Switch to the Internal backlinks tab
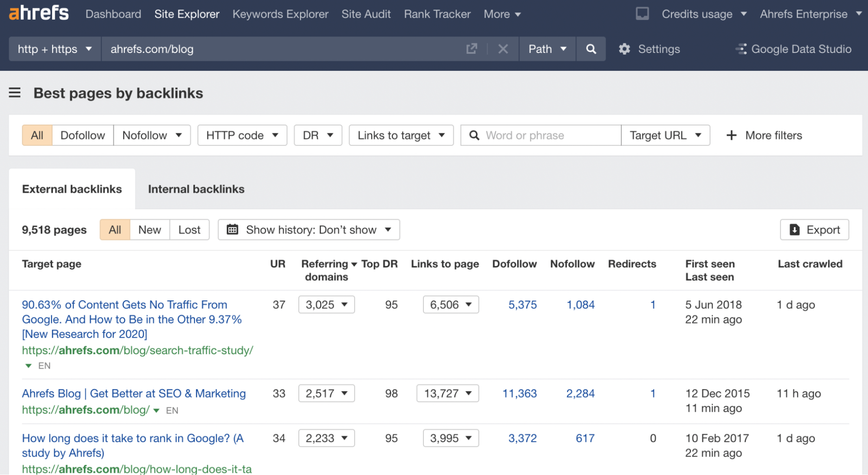The height and width of the screenshot is (475, 868). (196, 189)
